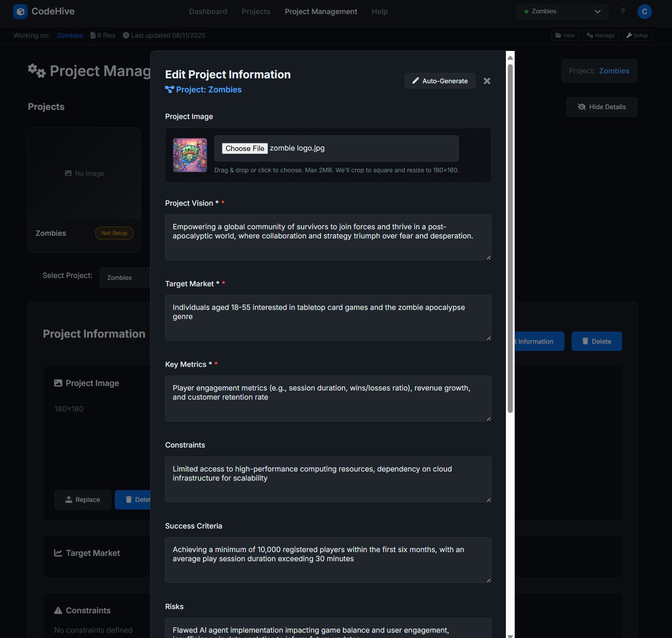
Task: Click the warning icon in the Constraints panel
Action: click(58, 611)
